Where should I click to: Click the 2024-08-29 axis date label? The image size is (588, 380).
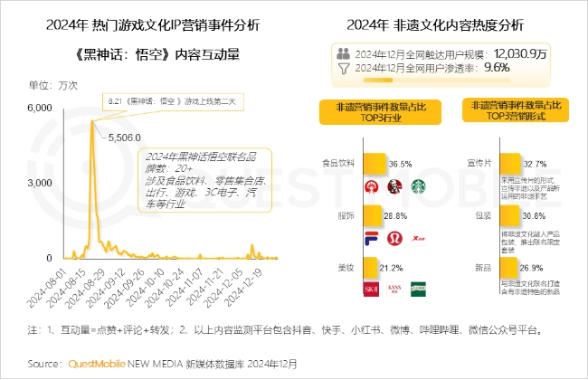tap(86, 288)
